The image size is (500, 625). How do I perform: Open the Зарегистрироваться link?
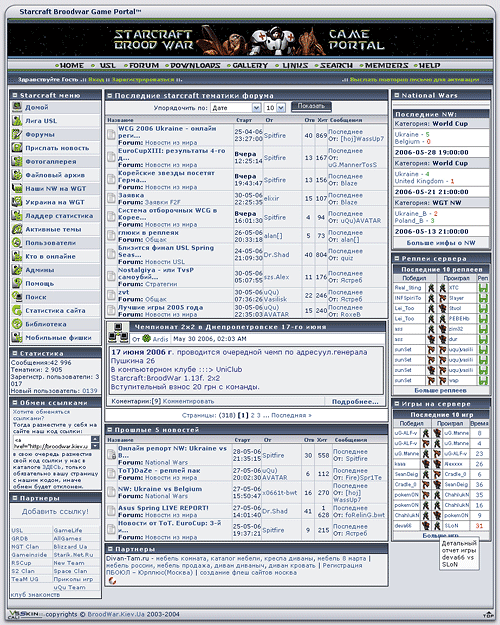click(143, 80)
